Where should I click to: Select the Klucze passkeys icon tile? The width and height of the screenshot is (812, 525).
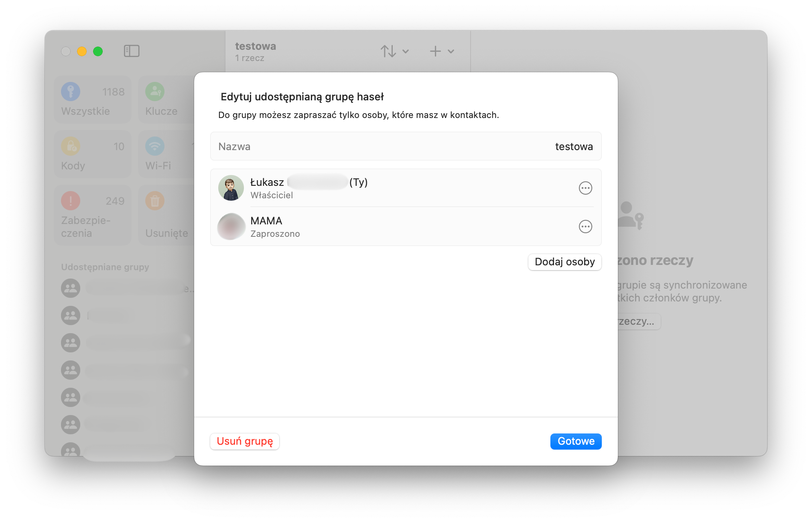[x=155, y=92]
